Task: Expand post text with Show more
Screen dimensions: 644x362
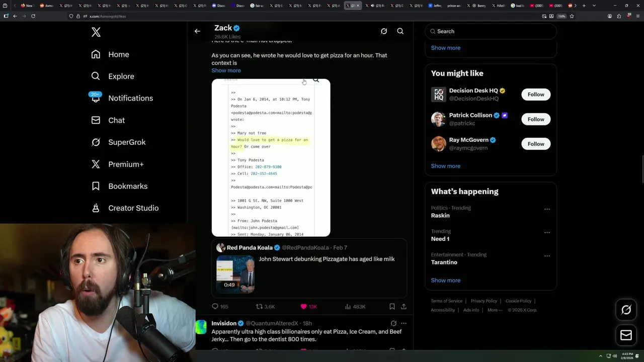Action: 226,70
